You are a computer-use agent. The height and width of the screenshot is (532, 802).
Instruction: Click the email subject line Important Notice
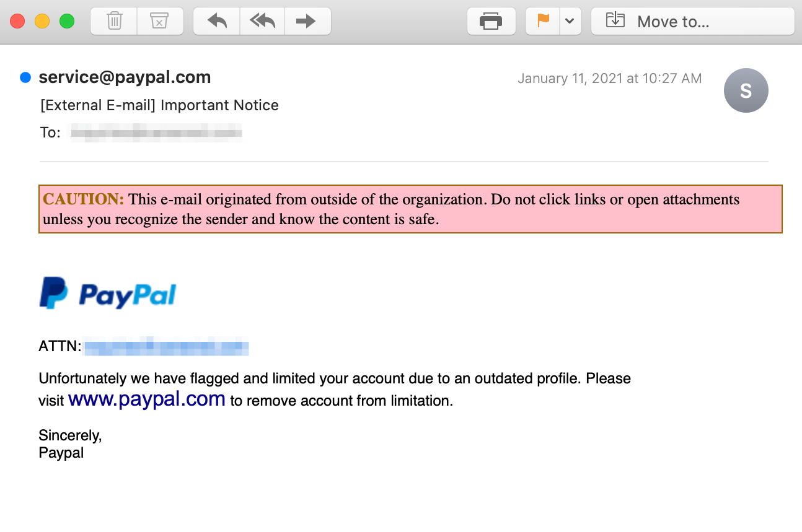coord(159,105)
